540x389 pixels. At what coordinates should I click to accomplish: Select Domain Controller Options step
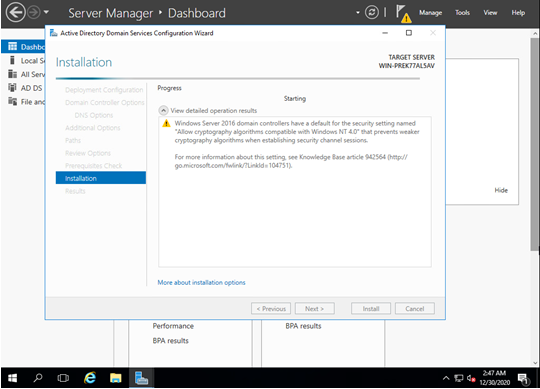(x=105, y=103)
